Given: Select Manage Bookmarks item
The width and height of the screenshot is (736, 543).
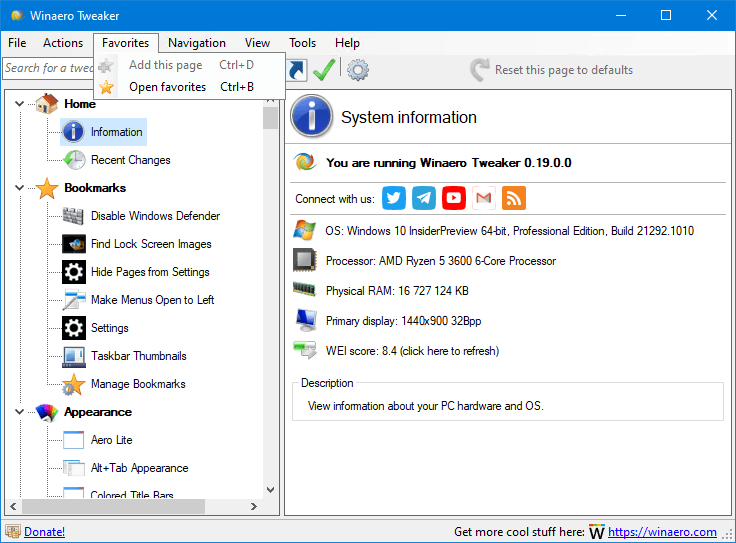Looking at the screenshot, I should pos(138,384).
